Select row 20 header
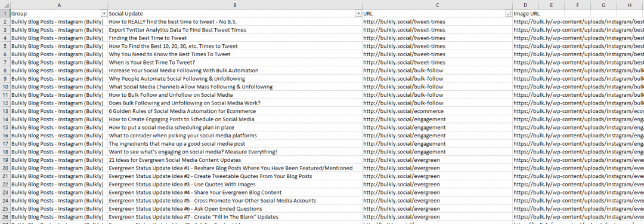644x224 pixels. [5, 168]
